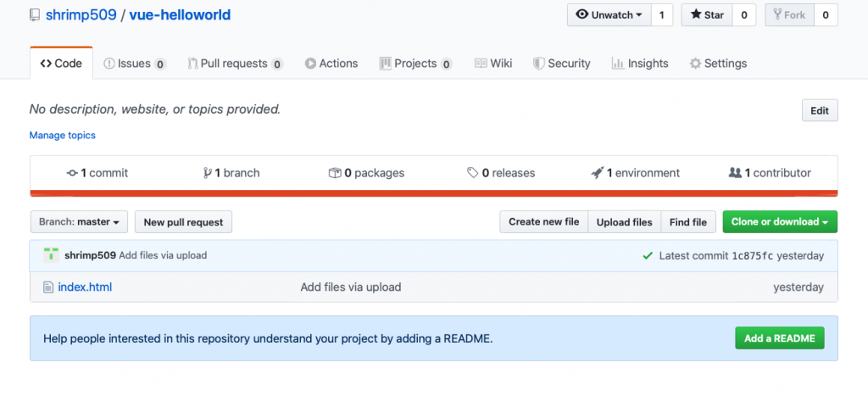Screen dimensions: 868x396
Task: Open the Clone or download dropdown
Action: (780, 222)
